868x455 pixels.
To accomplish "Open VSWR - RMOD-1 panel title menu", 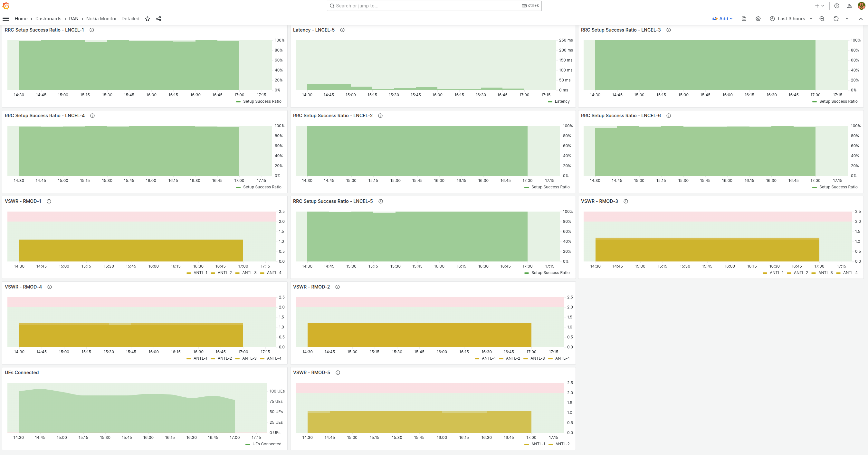I will pos(23,201).
